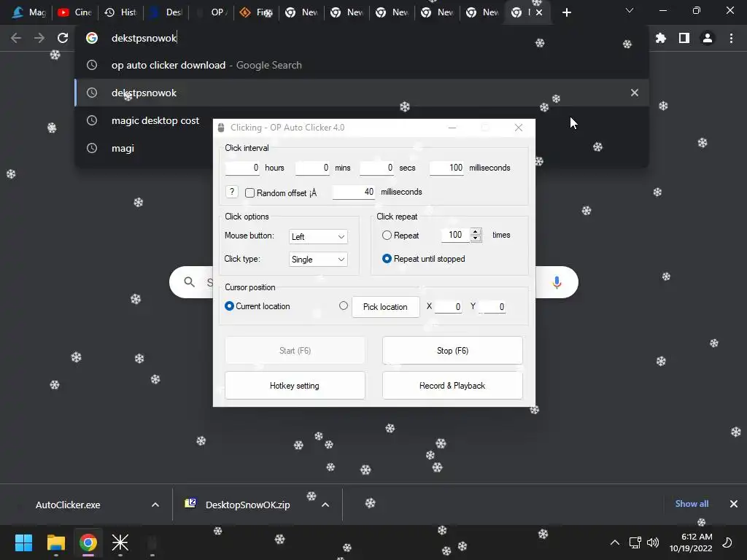This screenshot has width=747, height=560.
Task: Click the Random offset help button
Action: click(231, 192)
